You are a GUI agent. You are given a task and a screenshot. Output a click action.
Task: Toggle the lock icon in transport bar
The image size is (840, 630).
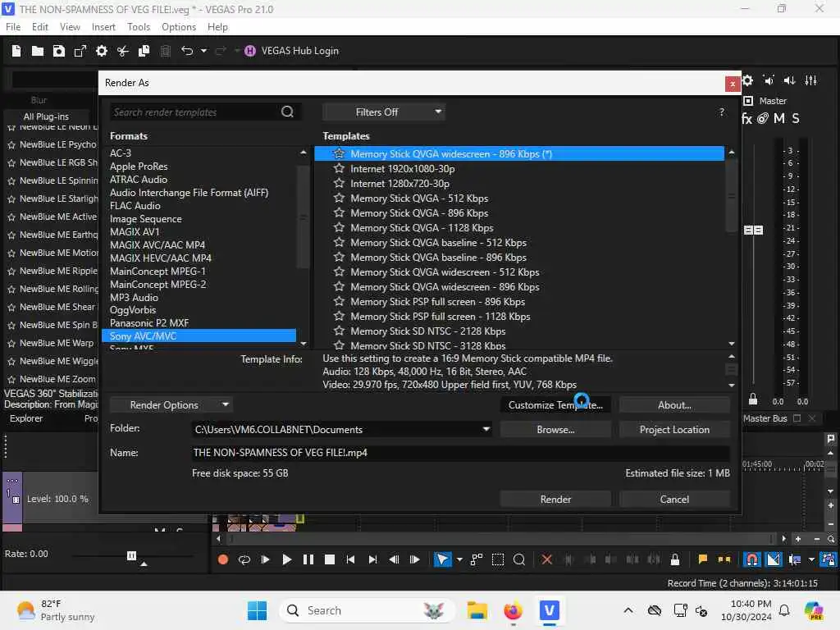(x=675, y=559)
